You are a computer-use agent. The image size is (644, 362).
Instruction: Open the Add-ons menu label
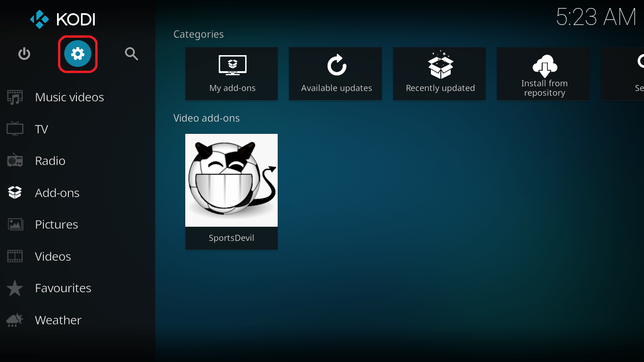pyautogui.click(x=57, y=193)
